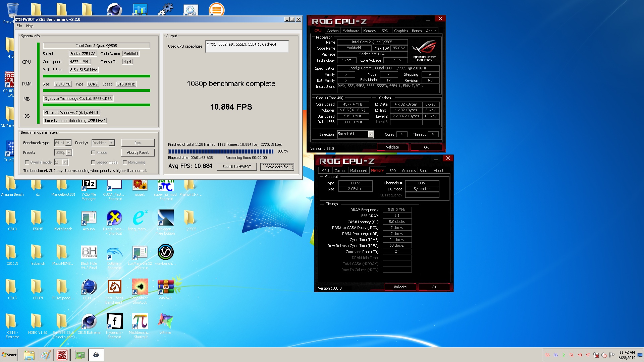Image resolution: width=644 pixels, height=362 pixels.
Task: Click the benchmark progress bar at 100%
Action: point(221,152)
